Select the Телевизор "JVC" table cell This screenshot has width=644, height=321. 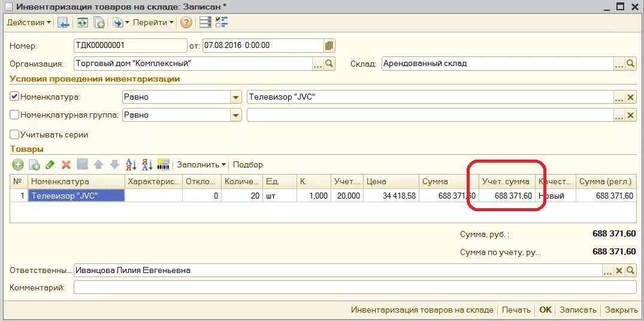click(77, 196)
